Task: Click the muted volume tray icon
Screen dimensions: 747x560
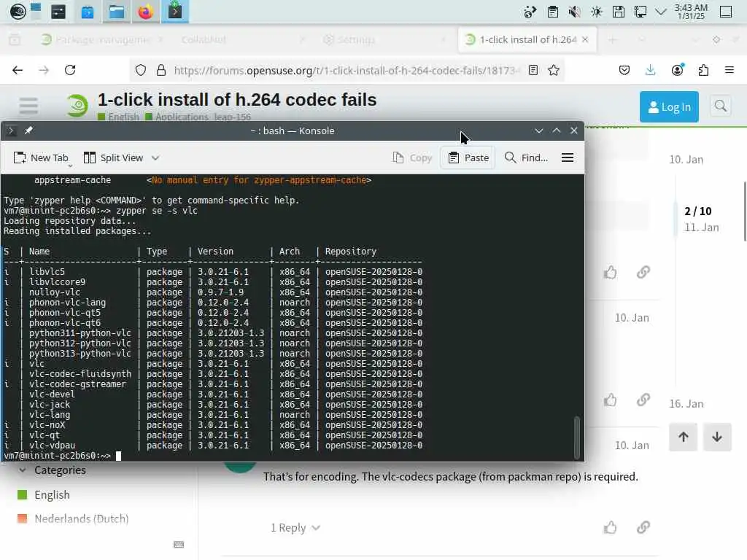Action: [x=575, y=12]
